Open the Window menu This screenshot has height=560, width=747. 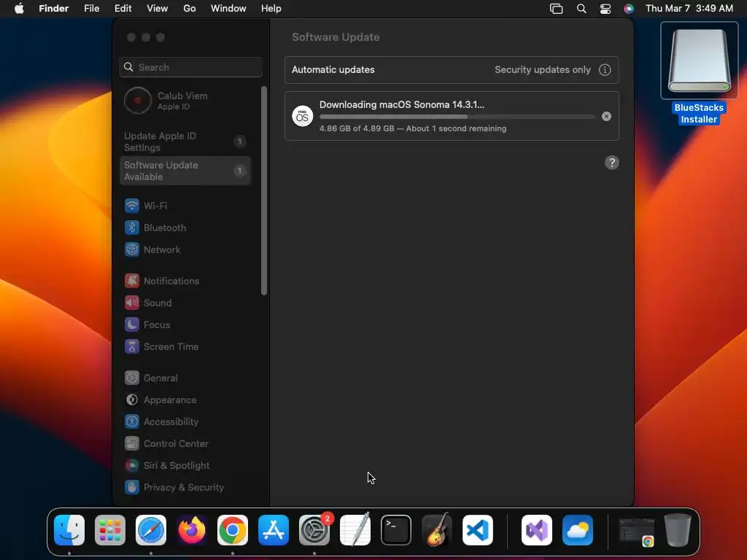228,9
